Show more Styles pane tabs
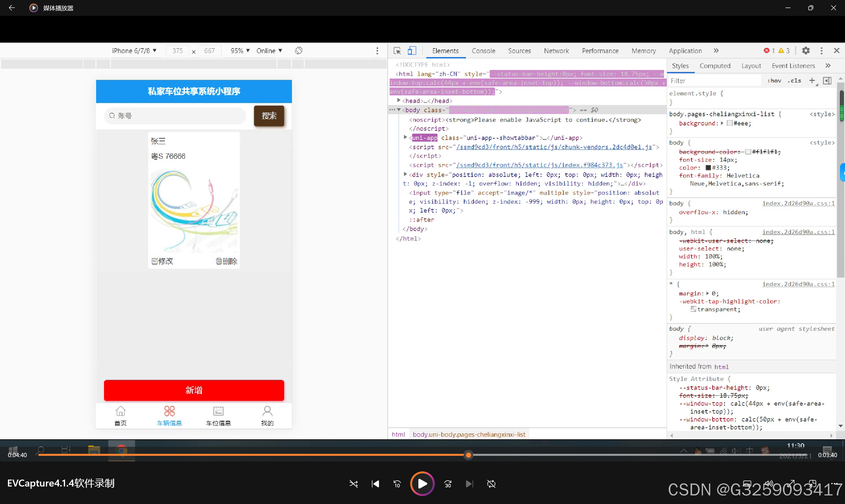Image resolution: width=845 pixels, height=504 pixels. [828, 66]
